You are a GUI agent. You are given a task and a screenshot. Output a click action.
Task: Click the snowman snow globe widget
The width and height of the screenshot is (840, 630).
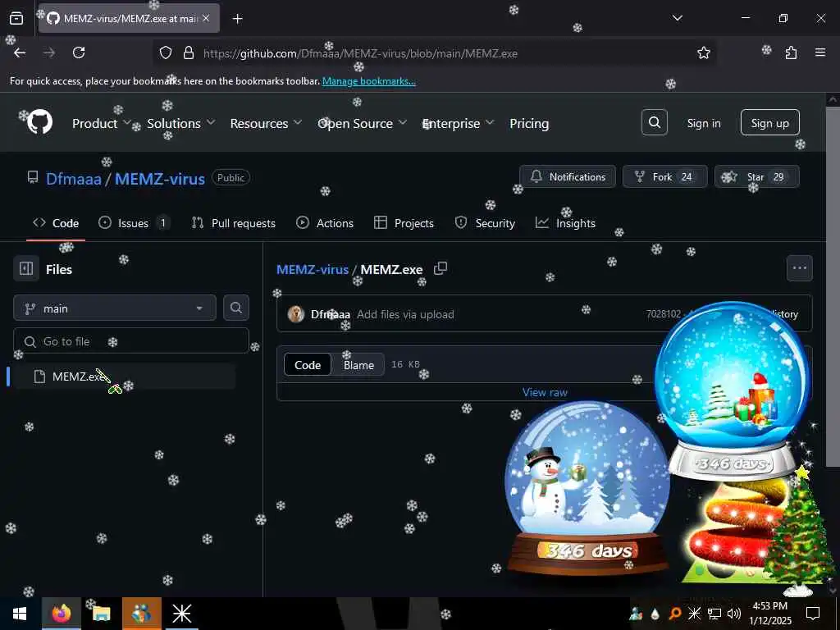click(x=587, y=489)
